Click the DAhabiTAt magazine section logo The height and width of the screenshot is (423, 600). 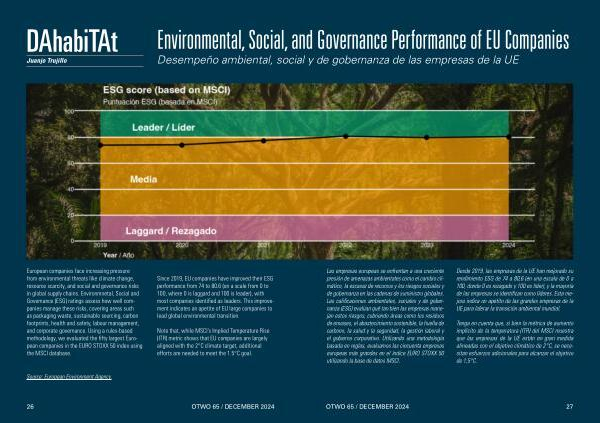pyautogui.click(x=72, y=41)
